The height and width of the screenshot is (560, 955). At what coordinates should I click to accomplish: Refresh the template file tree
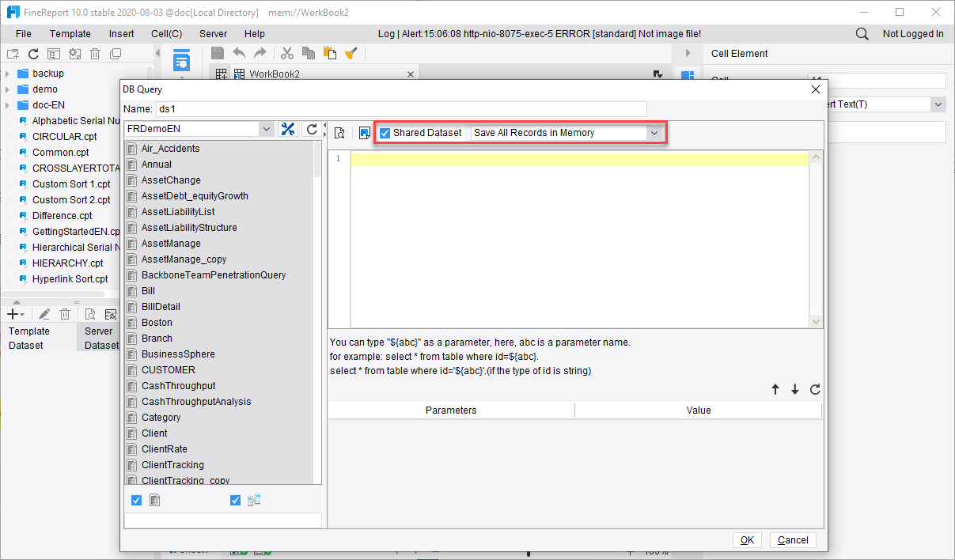point(33,54)
